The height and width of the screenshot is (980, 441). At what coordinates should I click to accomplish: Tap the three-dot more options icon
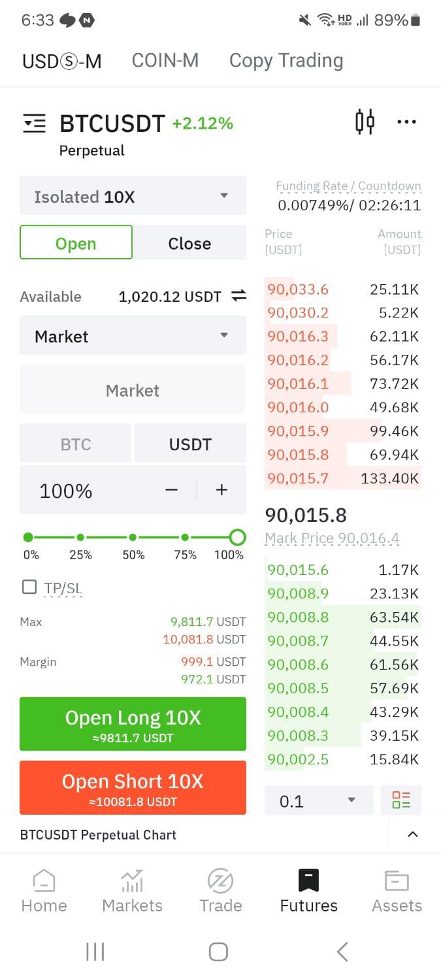tap(406, 122)
